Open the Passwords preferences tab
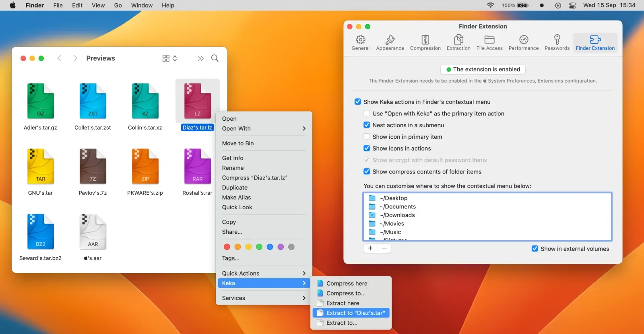The image size is (644, 334). 557,42
